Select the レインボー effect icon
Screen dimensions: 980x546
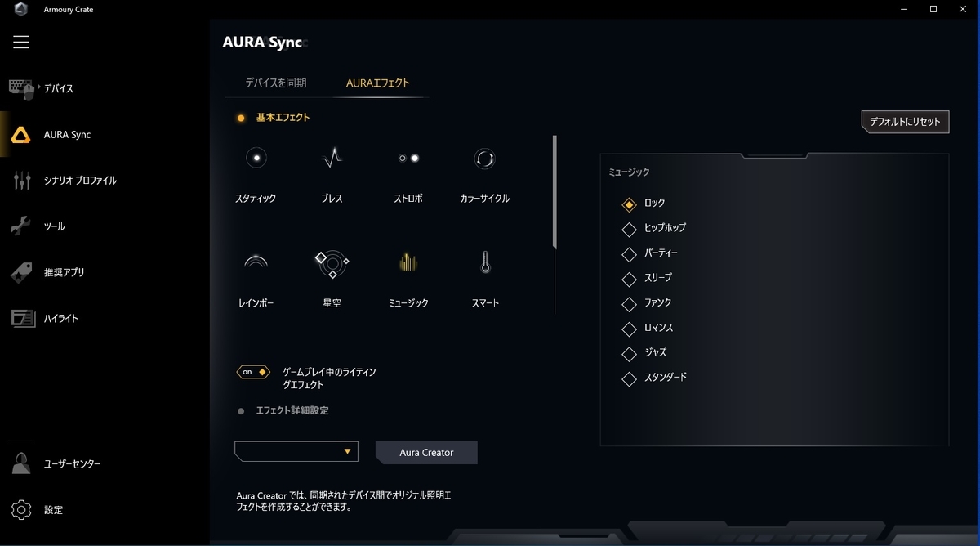(x=256, y=262)
